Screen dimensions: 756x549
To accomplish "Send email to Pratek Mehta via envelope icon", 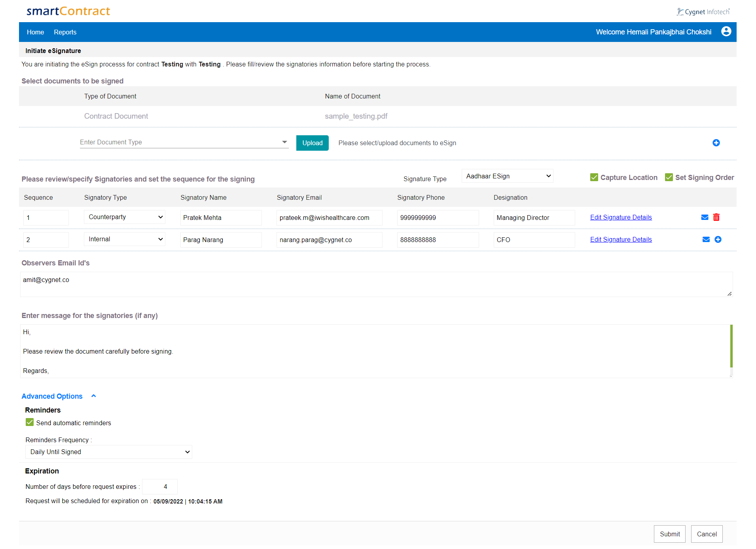I will (705, 217).
